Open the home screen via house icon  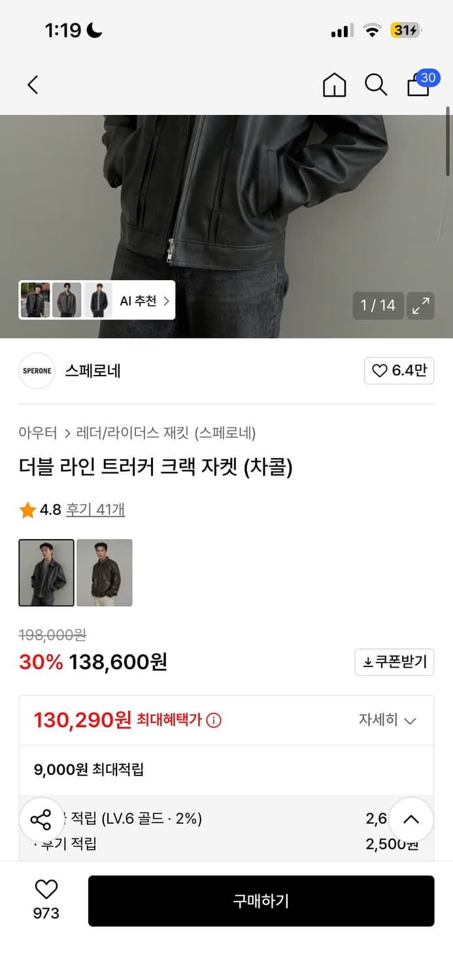[334, 85]
